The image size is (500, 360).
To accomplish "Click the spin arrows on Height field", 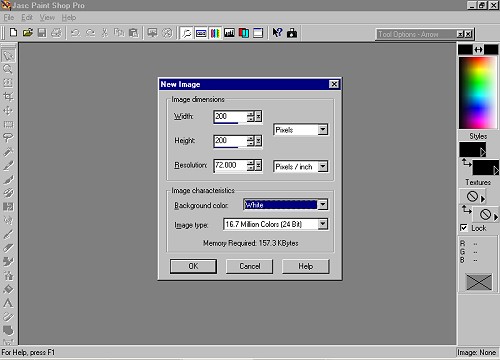I will (251, 141).
